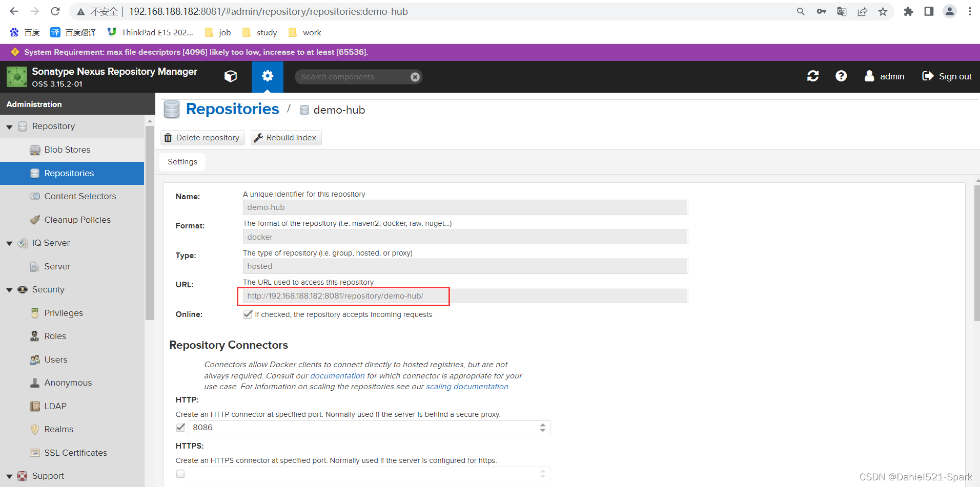Image resolution: width=980 pixels, height=487 pixels.
Task: Enable the HTTPS connector checkbox
Action: 180,474
